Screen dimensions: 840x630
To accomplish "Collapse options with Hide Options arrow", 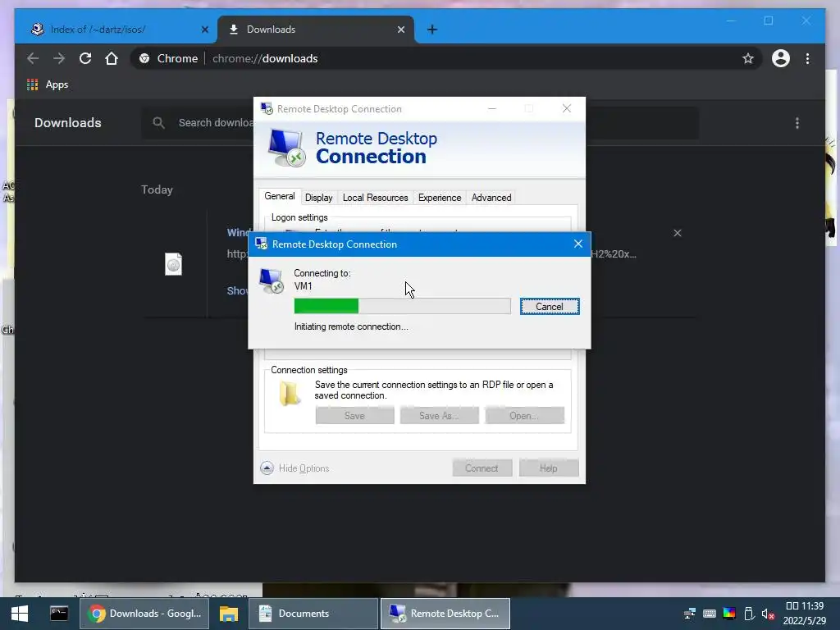I will point(267,468).
